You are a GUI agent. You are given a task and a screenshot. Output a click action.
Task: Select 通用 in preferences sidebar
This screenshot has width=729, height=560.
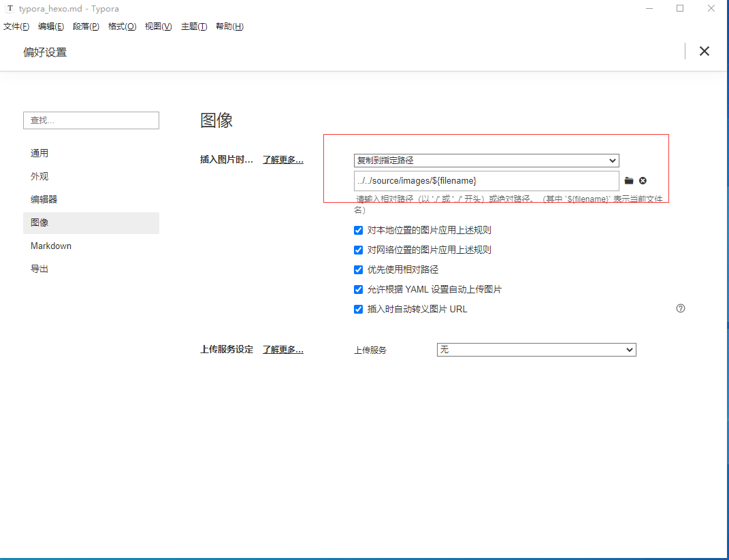91,153
